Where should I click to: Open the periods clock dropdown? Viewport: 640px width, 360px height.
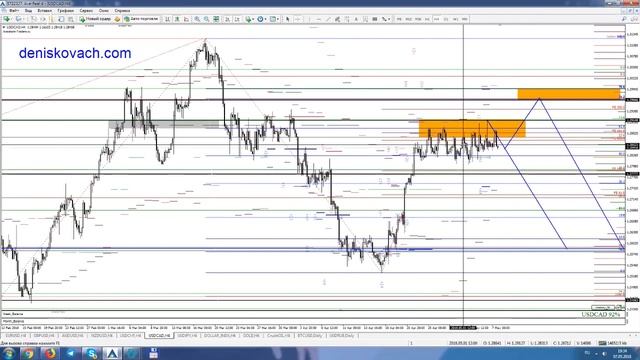(x=261, y=19)
